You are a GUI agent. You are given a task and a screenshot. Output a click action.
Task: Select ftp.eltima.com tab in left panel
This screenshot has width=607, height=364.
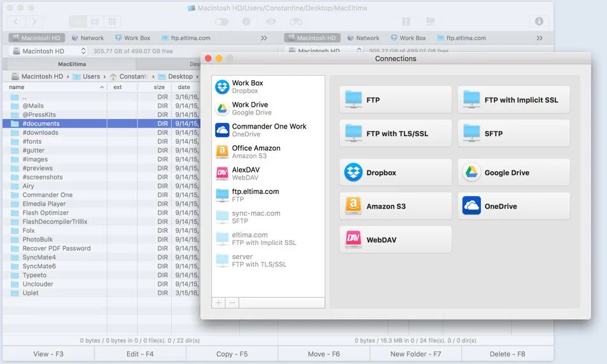(186, 38)
